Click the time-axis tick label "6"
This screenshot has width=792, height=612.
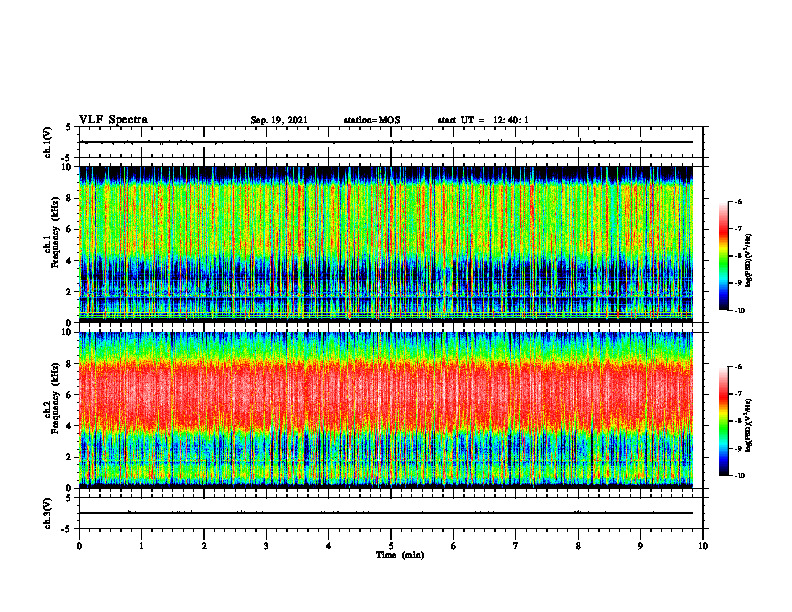(x=454, y=546)
